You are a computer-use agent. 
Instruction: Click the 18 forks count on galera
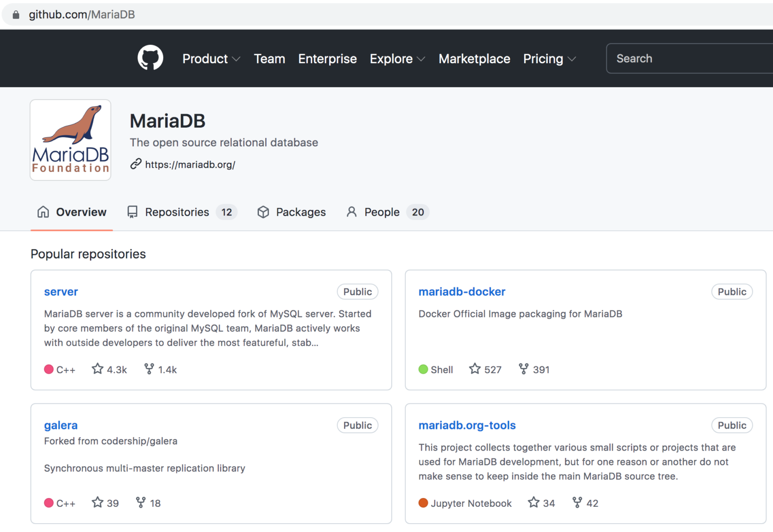point(155,503)
